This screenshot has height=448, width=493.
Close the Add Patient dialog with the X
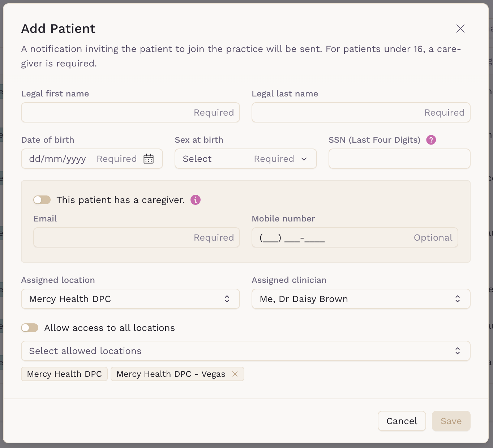coord(460,29)
